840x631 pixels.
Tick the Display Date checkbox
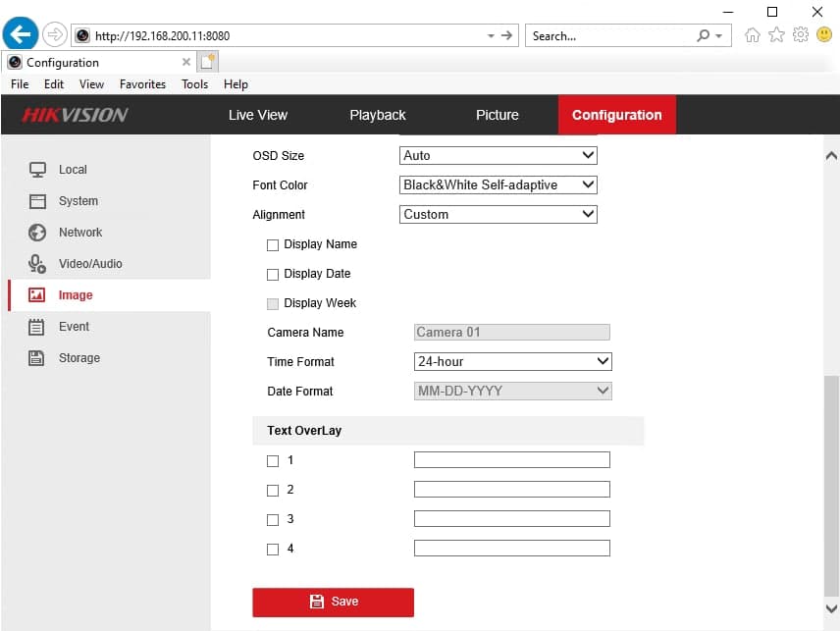(273, 274)
